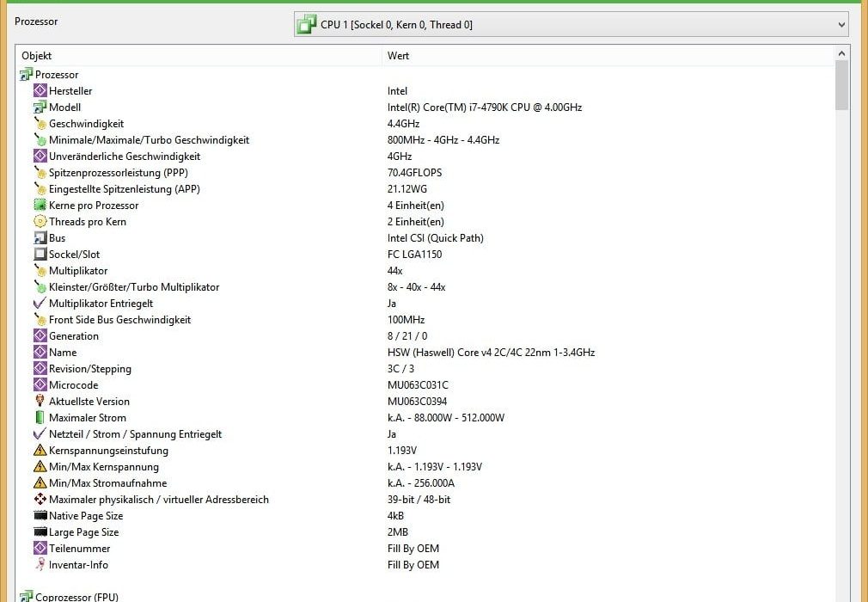Select the Prozessor section label
The width and height of the screenshot is (868, 602).
click(57, 74)
